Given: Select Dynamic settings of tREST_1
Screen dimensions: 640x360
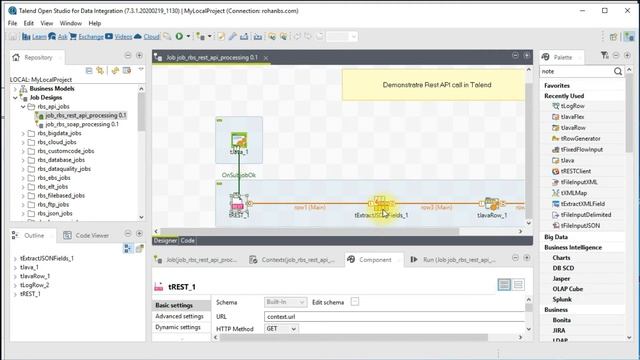Looking at the screenshot, I should 178,327.
